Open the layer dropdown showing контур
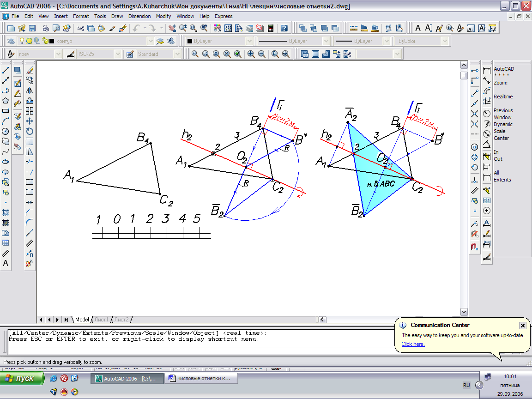 (x=151, y=41)
